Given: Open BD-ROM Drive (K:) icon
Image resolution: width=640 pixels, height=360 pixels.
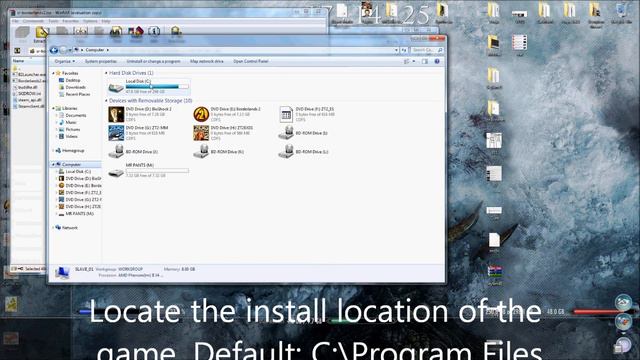Looking at the screenshot, I should coord(201,151).
